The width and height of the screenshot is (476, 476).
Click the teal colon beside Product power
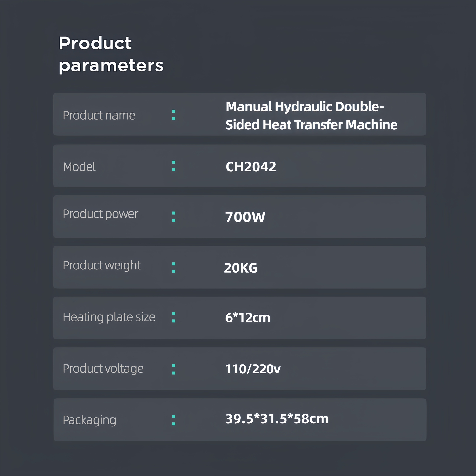(174, 217)
